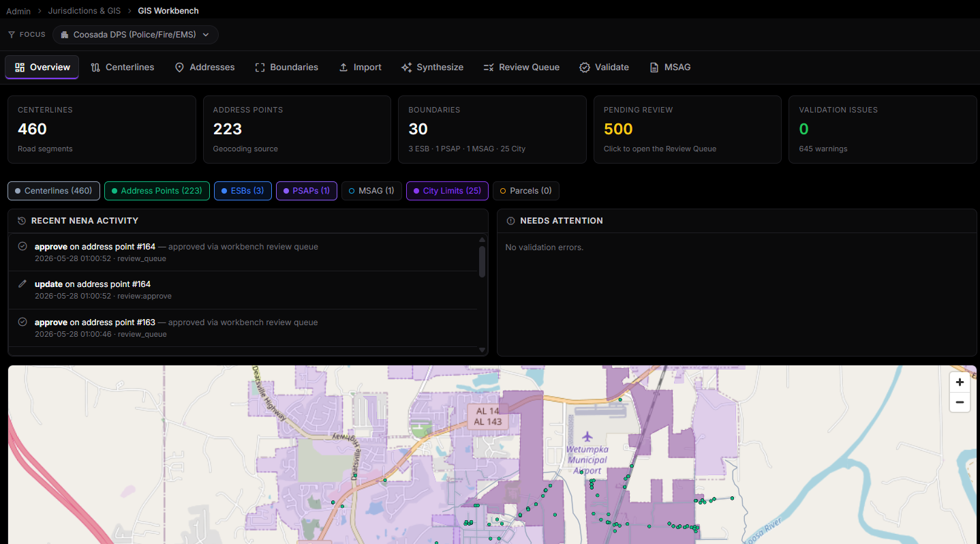
Task: Click activity list scroll down arrow
Action: point(483,350)
